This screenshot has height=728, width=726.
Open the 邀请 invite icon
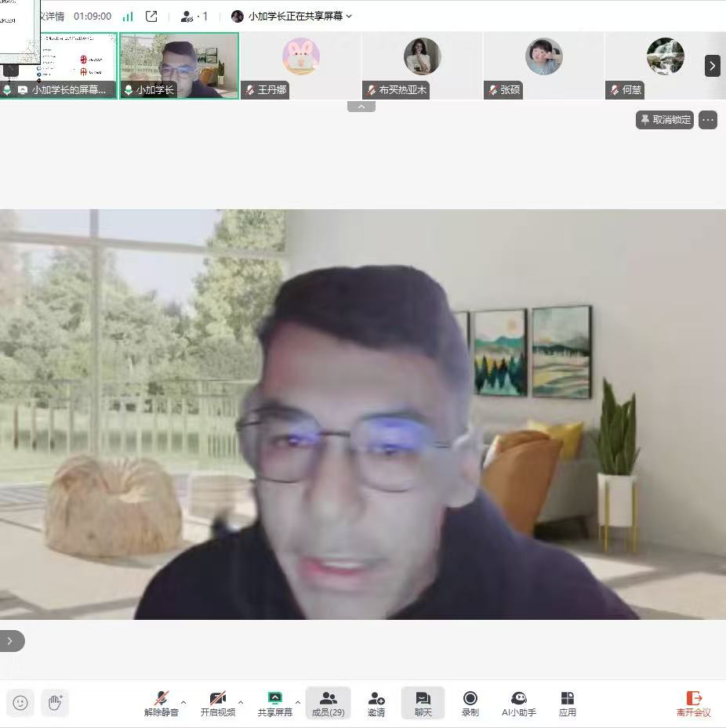click(x=376, y=703)
